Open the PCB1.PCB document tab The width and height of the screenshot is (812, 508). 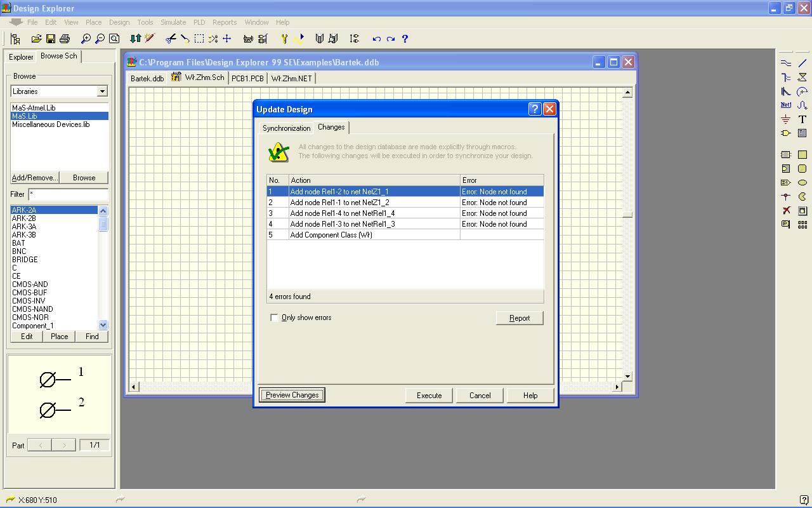pos(247,78)
